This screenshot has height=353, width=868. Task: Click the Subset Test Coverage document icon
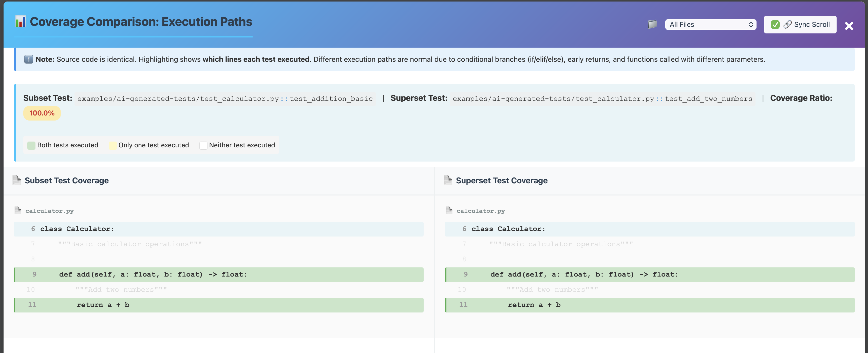coord(16,181)
